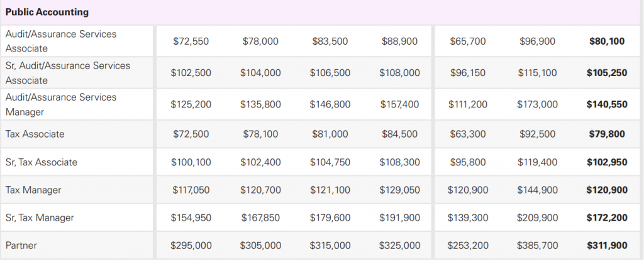Click the Tax Associate row label

[x=35, y=134]
